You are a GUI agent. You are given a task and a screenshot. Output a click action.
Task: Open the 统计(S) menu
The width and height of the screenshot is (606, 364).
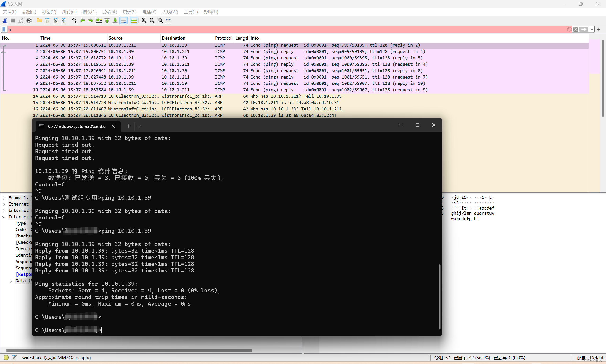pyautogui.click(x=129, y=12)
